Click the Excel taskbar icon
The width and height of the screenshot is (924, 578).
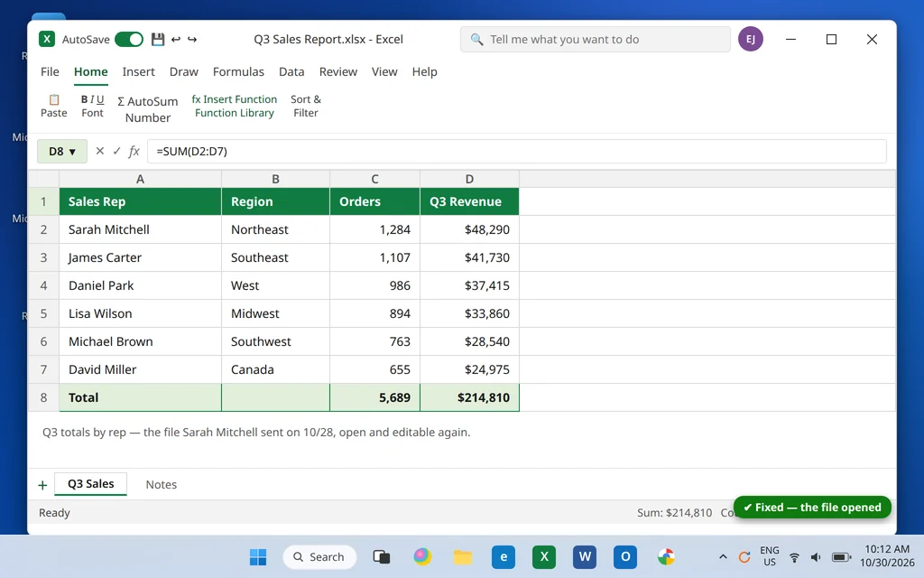click(544, 556)
